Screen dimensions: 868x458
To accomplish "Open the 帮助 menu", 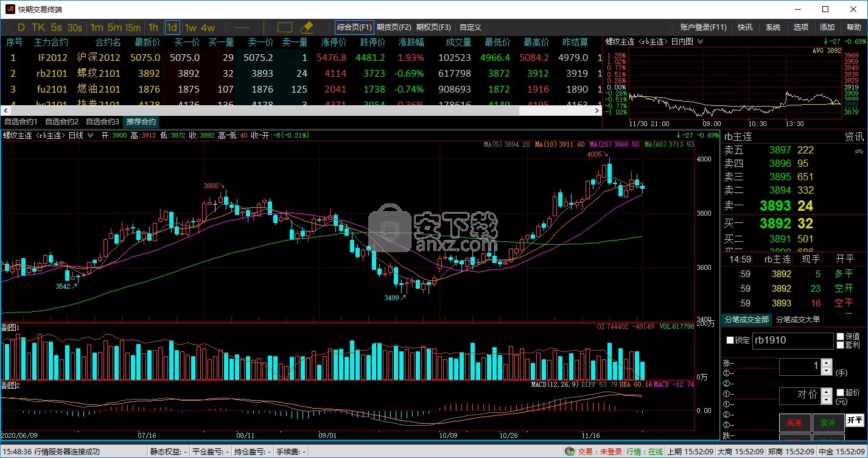I will point(854,27).
